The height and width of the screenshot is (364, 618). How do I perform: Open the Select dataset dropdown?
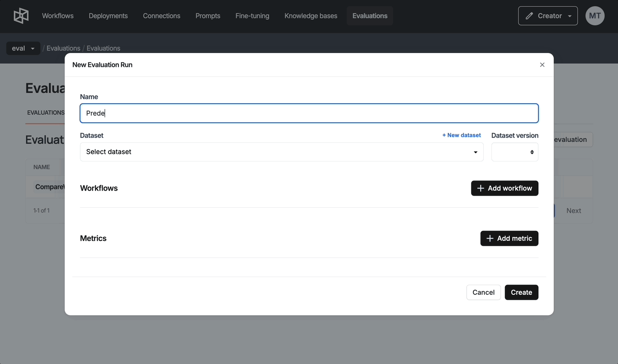click(281, 152)
